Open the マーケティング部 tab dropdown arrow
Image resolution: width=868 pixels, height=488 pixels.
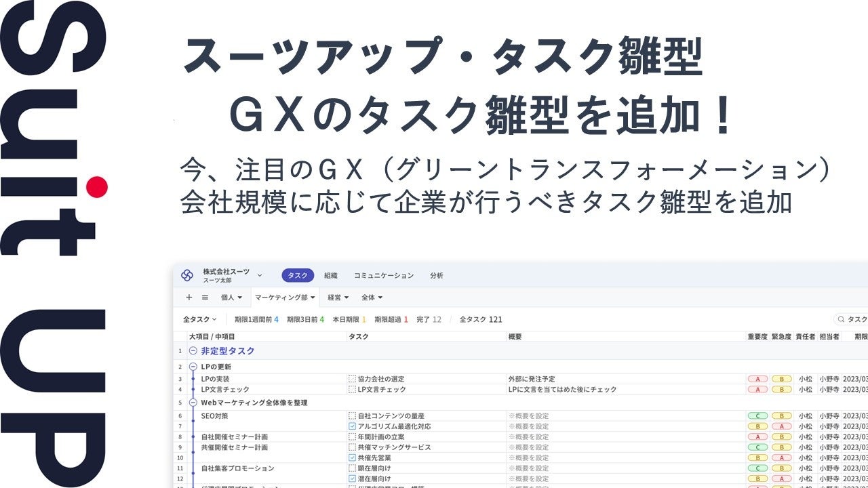pos(313,298)
